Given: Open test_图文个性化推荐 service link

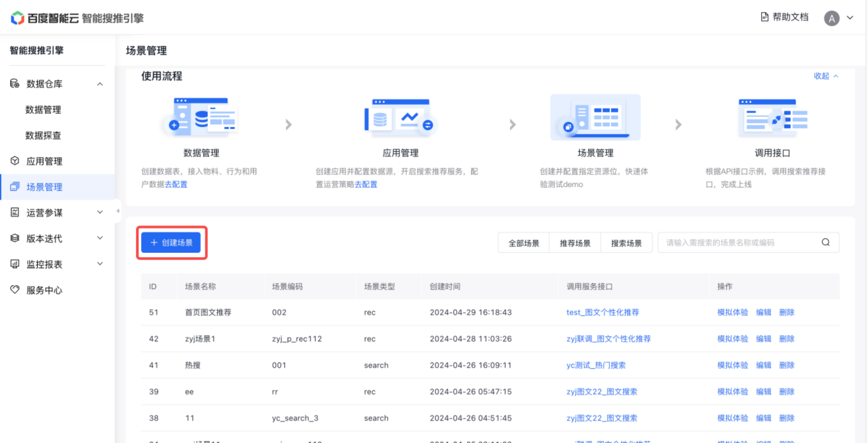Looking at the screenshot, I should point(603,312).
